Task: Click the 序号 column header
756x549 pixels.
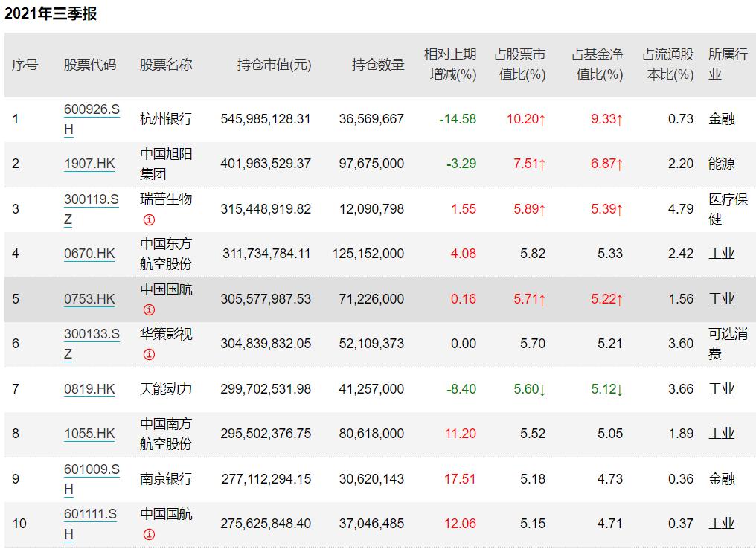Action: point(25,65)
